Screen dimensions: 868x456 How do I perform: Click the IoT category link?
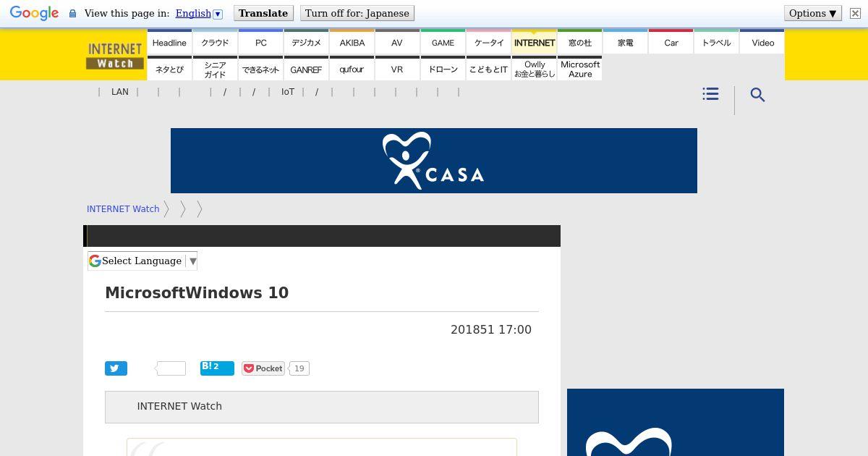pyautogui.click(x=288, y=92)
